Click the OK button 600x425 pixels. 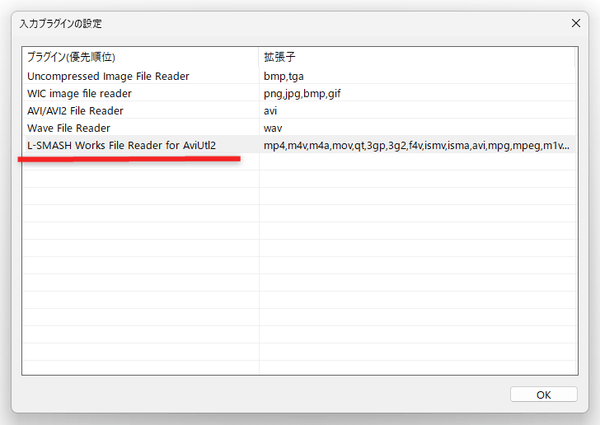(543, 394)
